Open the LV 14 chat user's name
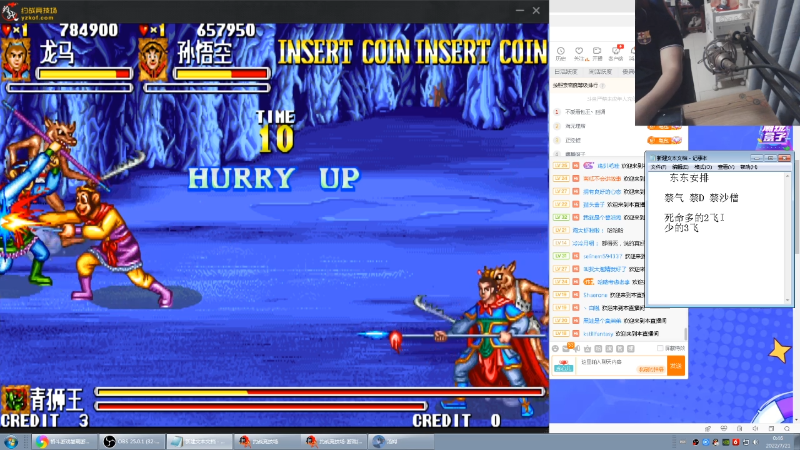This screenshot has height=450, width=800. tap(585, 243)
